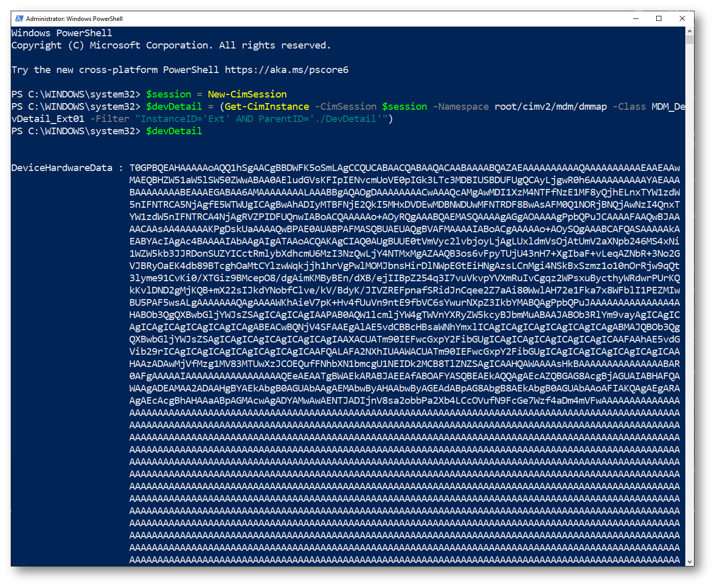Click the -Class parameter text
The image size is (716, 588).
pyautogui.click(x=629, y=107)
